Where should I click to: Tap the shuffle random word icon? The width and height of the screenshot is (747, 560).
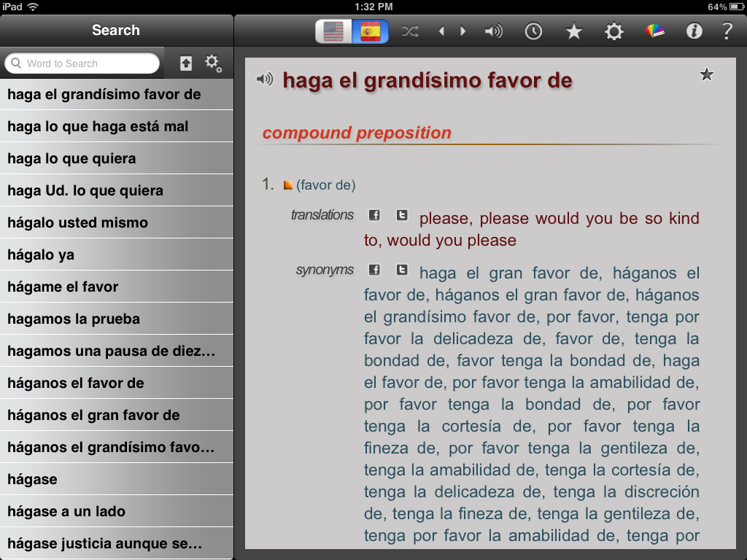[410, 31]
